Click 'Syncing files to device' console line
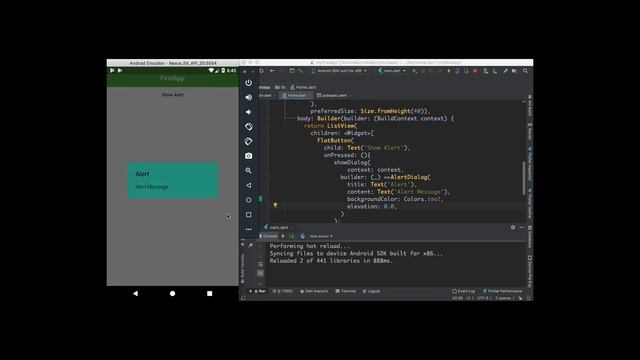 point(356,253)
